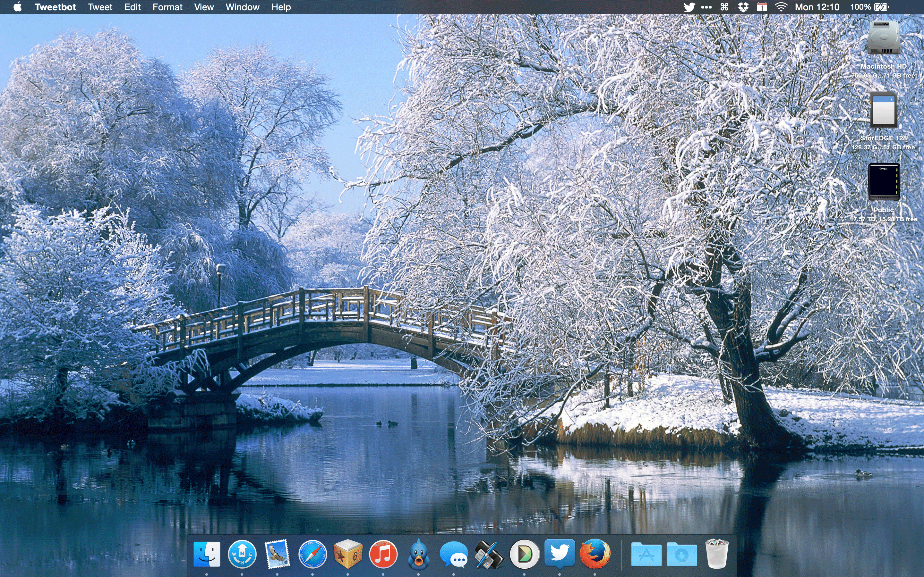Select the StorEDGE 128 desktop volume
Image resolution: width=924 pixels, height=577 pixels.
[883, 111]
